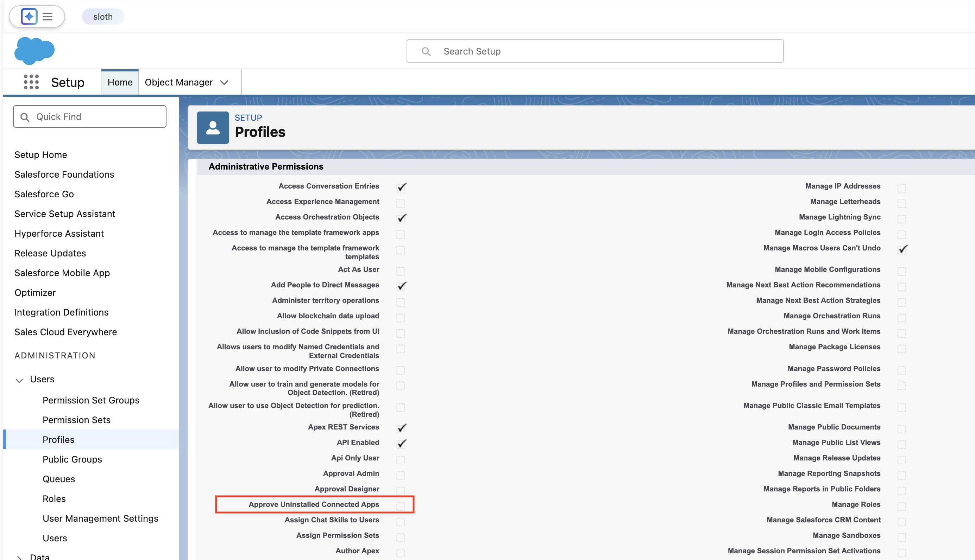Click the Salesforce cloud logo

click(x=34, y=50)
